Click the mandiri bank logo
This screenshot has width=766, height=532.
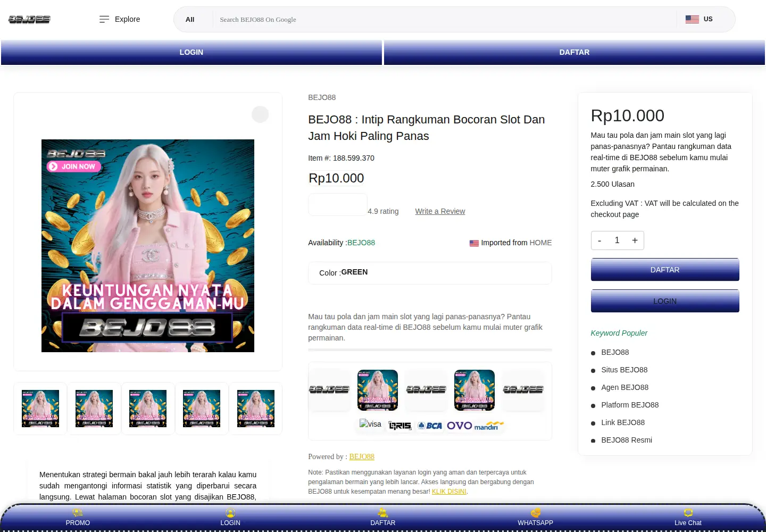click(x=489, y=426)
